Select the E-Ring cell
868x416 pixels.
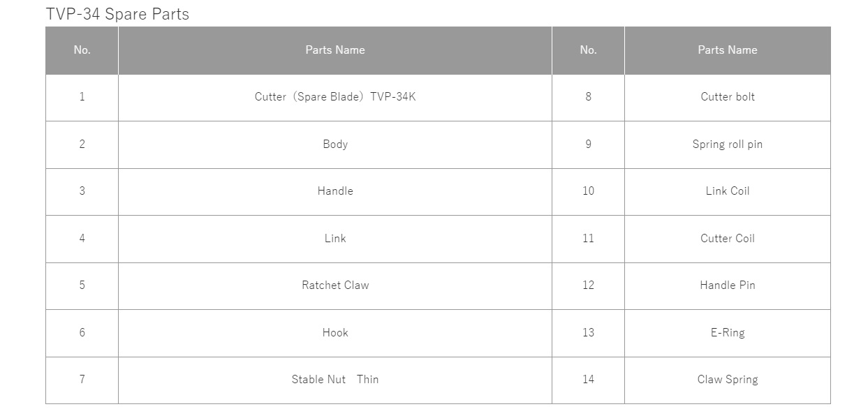pos(728,333)
